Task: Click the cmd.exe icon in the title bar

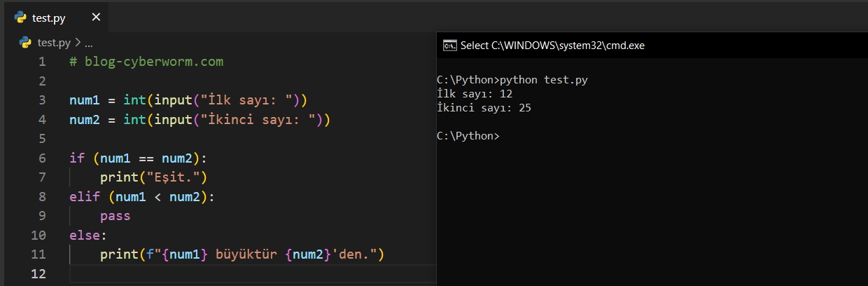Action: coord(449,46)
